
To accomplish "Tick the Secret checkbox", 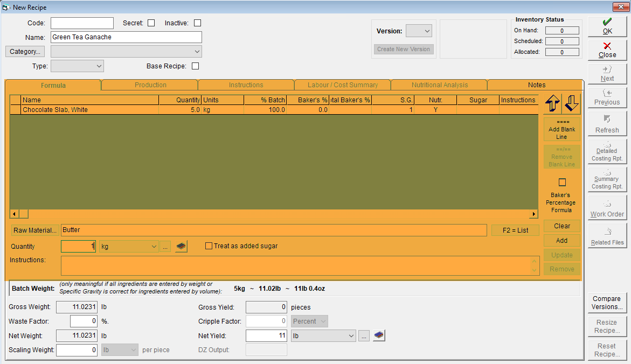I will tap(151, 23).
